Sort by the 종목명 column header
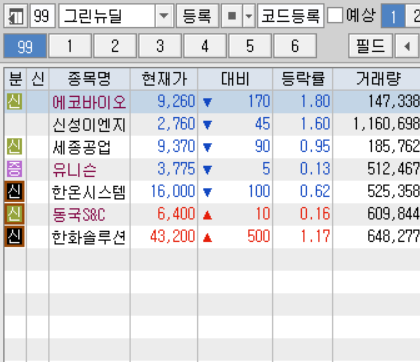 90,79
